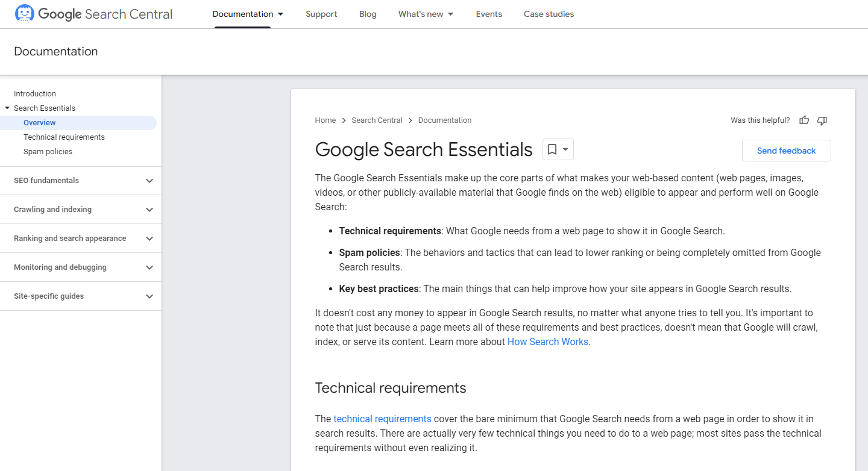Click the bold Technical requirements bullet text
Image resolution: width=868 pixels, height=471 pixels.
[x=390, y=231]
